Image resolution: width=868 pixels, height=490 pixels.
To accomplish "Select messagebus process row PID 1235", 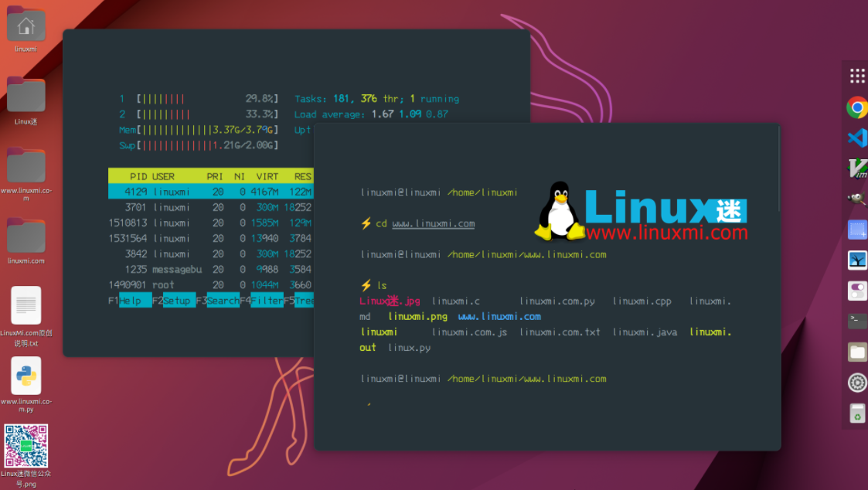I will pos(211,269).
